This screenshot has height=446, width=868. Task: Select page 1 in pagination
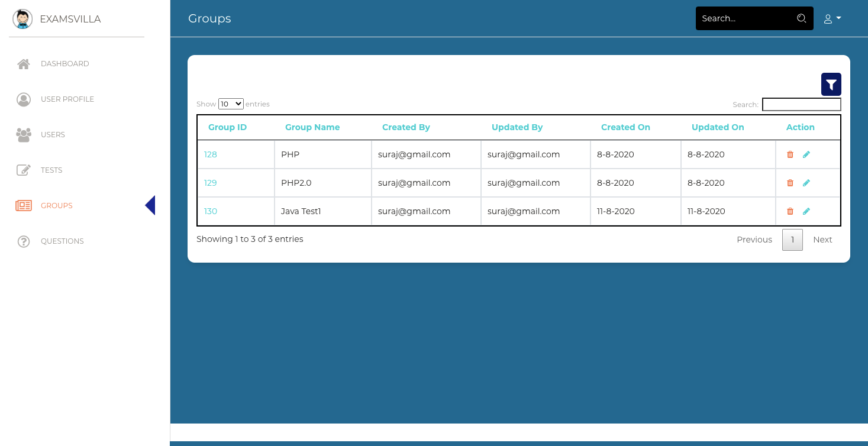pyautogui.click(x=792, y=240)
